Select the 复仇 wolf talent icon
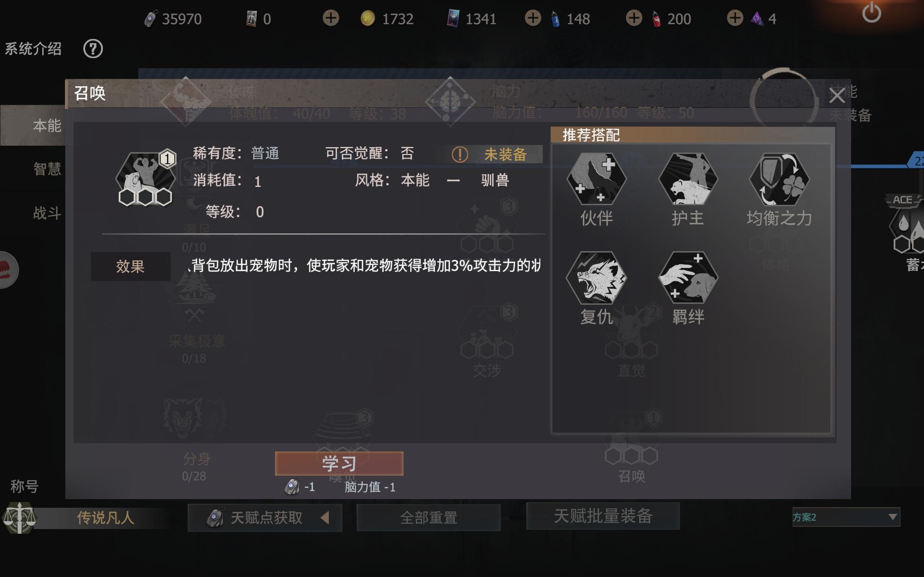This screenshot has height=577, width=924. pos(596,278)
